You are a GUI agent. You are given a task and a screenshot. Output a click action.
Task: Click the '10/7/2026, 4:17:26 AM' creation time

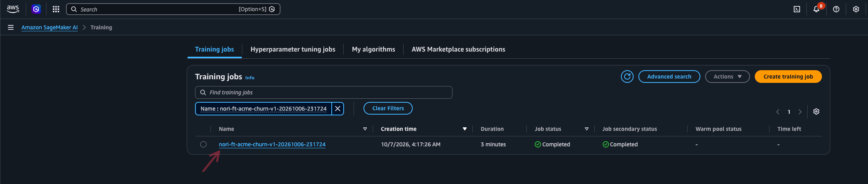(x=411, y=144)
